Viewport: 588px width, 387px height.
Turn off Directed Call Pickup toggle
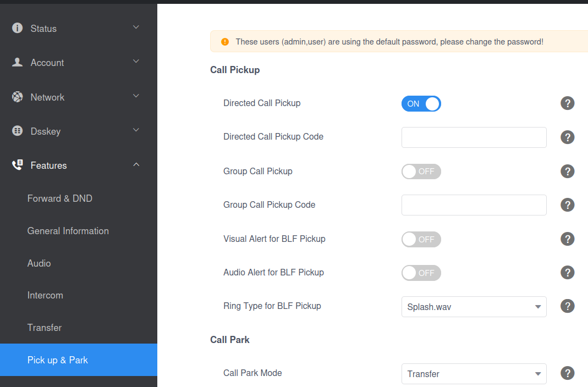point(421,104)
